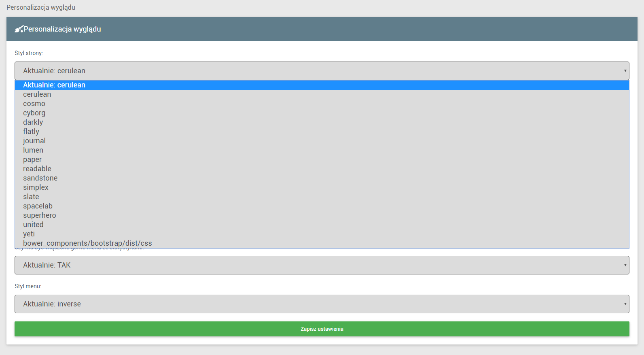The width and height of the screenshot is (644, 355).
Task: Choose cyborg from the style list
Action: [34, 113]
